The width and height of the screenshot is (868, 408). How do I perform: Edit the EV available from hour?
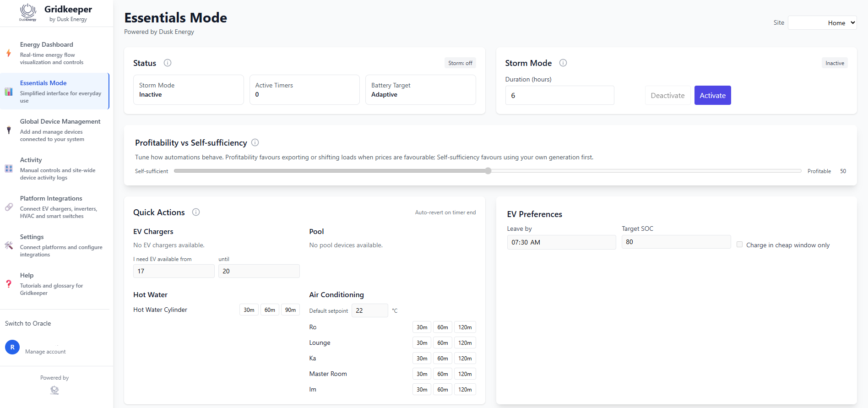(x=174, y=271)
